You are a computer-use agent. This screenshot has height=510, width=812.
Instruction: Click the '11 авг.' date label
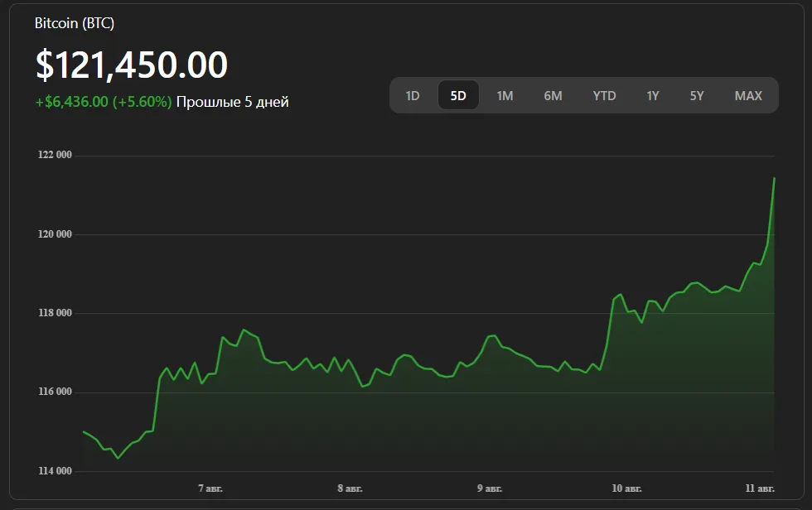[x=760, y=488]
